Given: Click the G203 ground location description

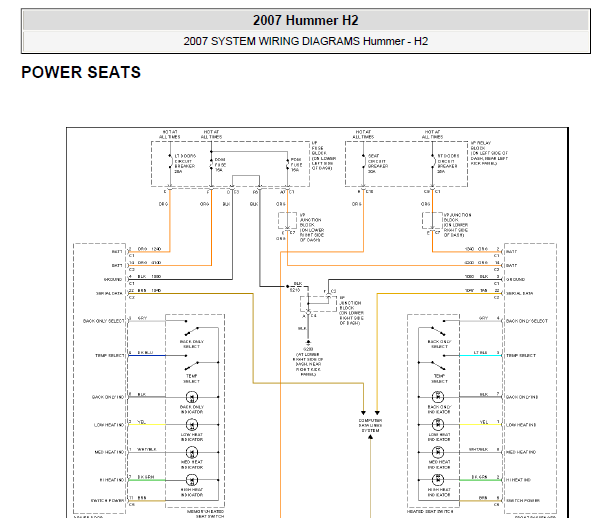Looking at the screenshot, I should [308, 362].
